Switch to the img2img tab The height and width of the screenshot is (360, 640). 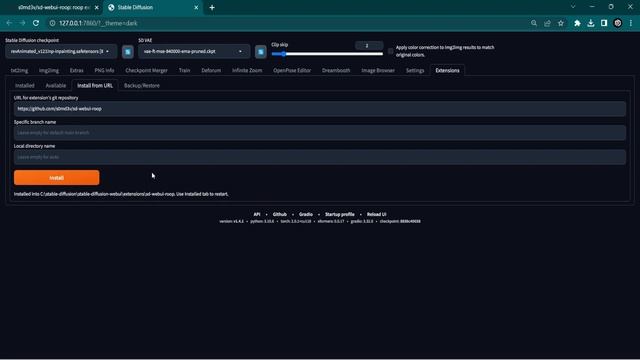click(49, 70)
